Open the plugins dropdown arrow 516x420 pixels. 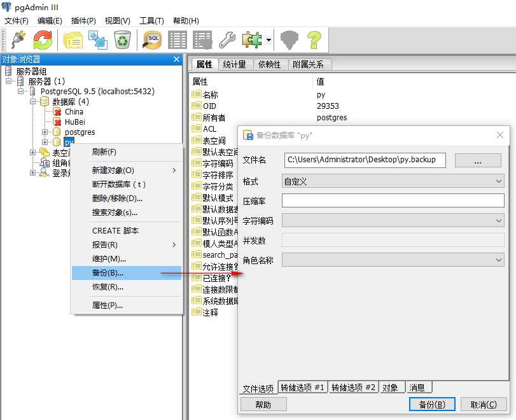tap(269, 40)
